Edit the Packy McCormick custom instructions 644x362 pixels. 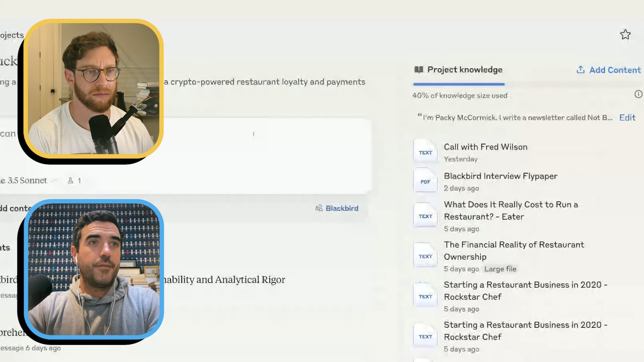627,117
